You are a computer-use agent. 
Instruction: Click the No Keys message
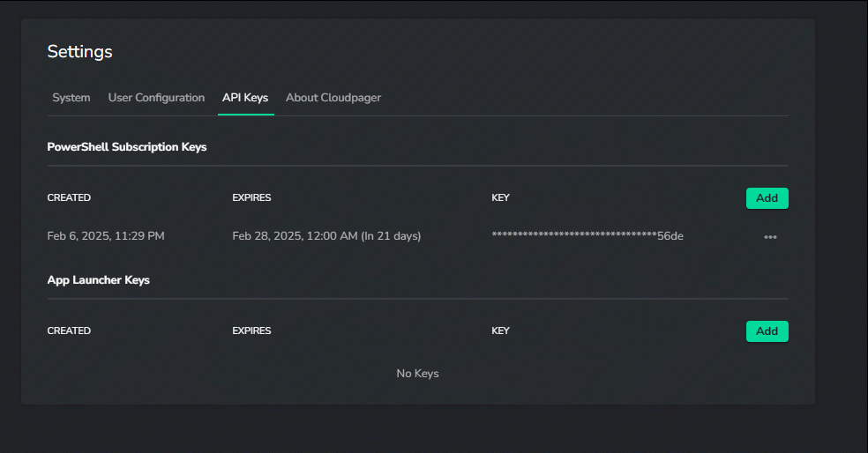tap(417, 374)
